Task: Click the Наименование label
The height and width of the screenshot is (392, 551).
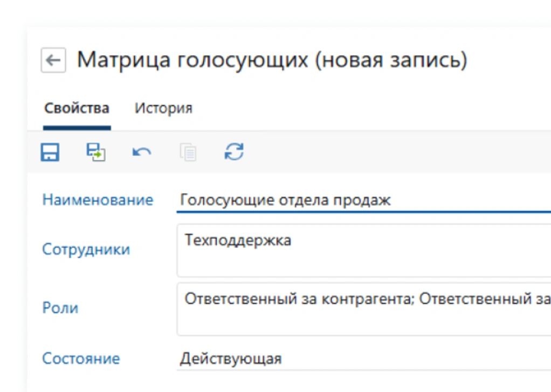Action: (x=98, y=200)
